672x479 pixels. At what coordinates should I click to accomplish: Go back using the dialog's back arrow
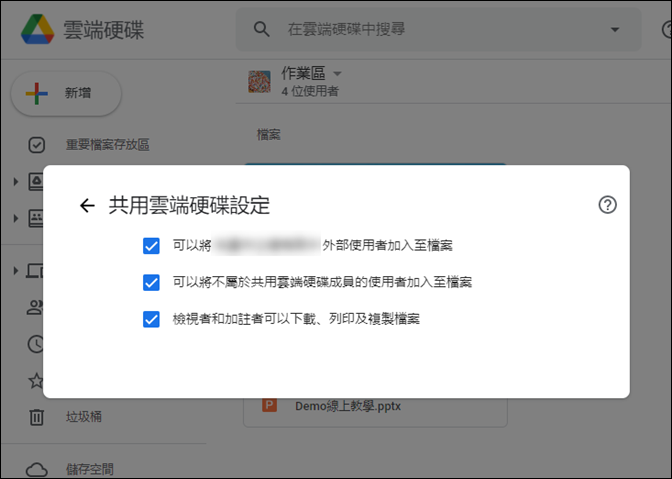coord(87,206)
